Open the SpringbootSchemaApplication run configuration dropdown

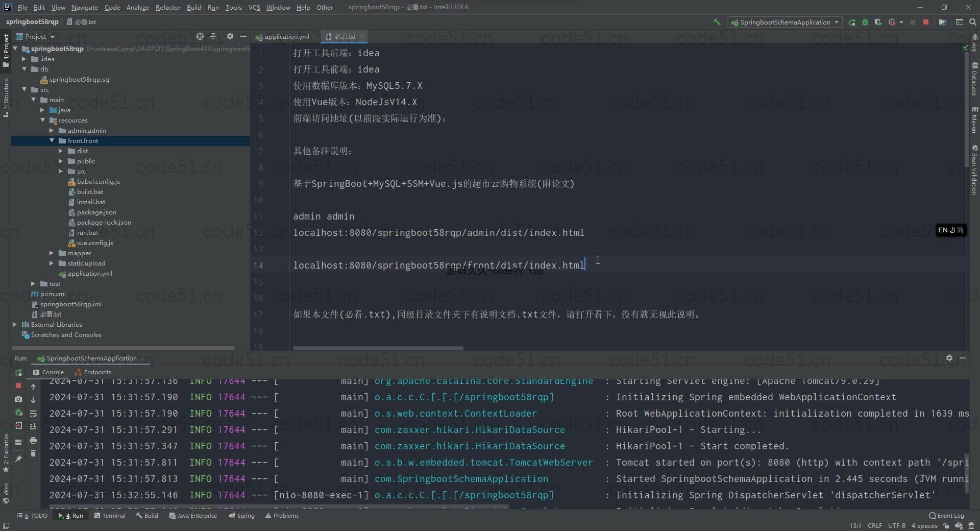785,22
